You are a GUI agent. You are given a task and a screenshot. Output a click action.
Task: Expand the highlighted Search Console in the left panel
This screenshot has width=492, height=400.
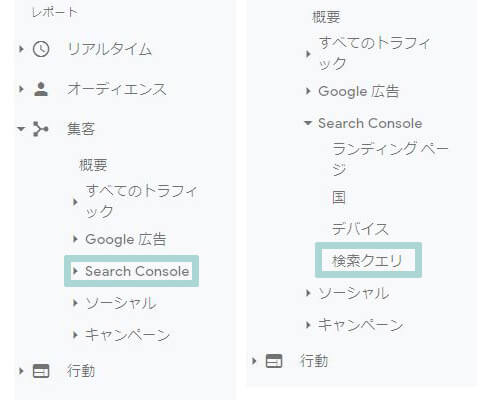pyautogui.click(x=131, y=271)
